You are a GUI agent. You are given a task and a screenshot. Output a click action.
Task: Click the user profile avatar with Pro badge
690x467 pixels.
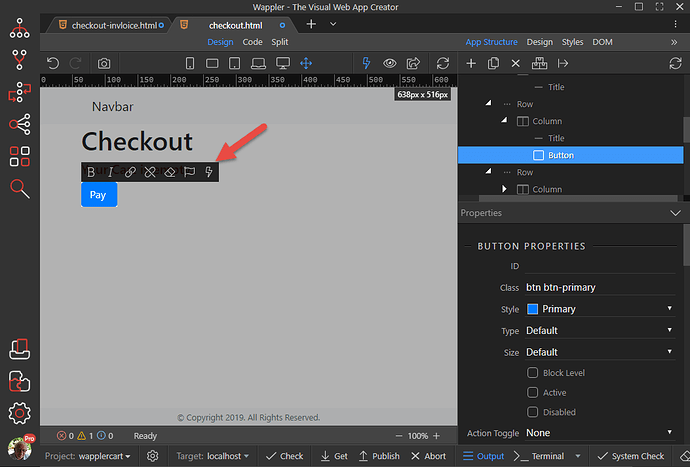tap(20, 448)
